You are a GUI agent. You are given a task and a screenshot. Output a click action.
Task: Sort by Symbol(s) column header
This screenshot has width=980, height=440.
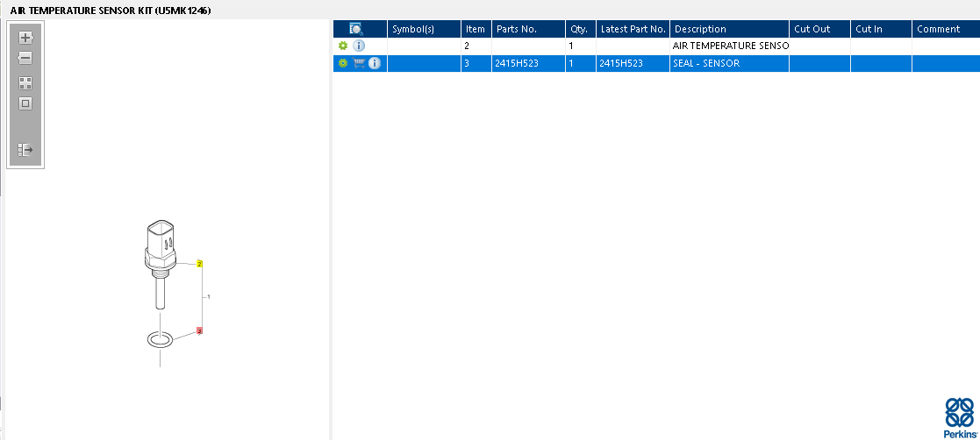click(x=425, y=29)
